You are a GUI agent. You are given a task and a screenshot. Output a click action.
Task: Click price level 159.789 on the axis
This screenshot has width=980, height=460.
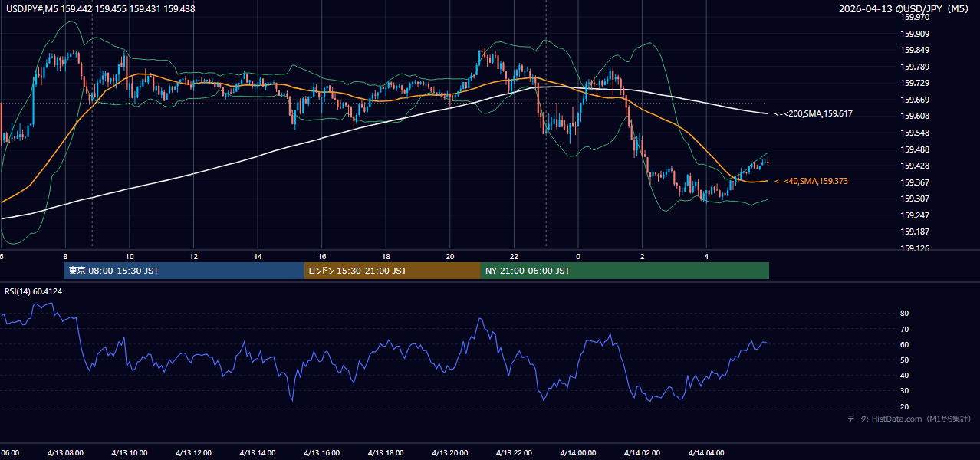(x=915, y=67)
